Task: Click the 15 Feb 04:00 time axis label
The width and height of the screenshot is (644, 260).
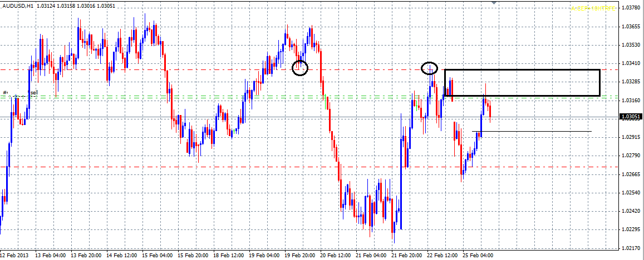Action: click(157, 256)
